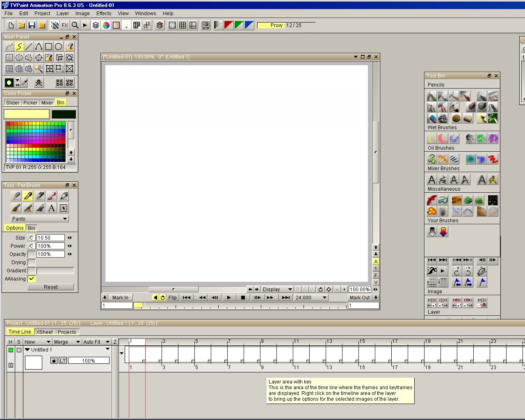Switch to the Picker color tab
This screenshot has height=420, width=525.
click(x=30, y=103)
